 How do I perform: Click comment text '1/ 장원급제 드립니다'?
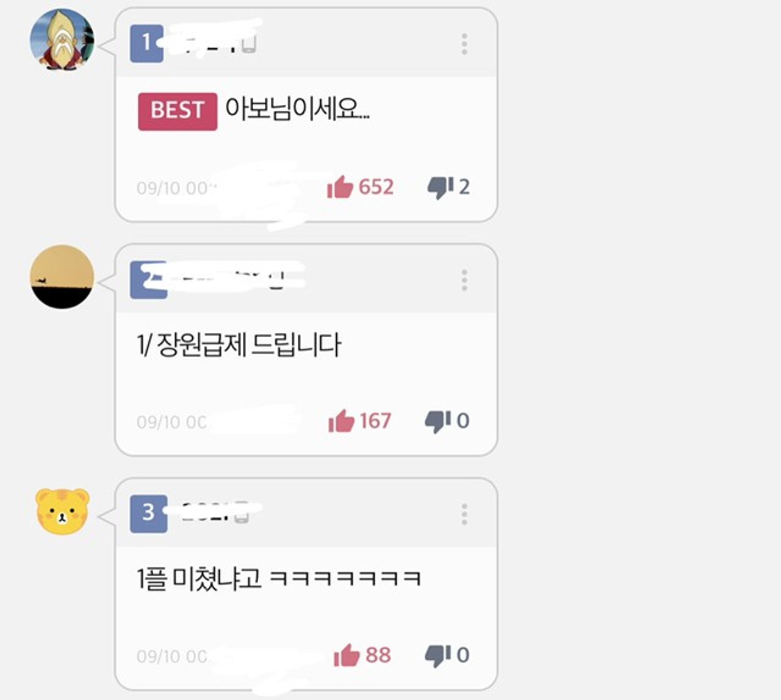[239, 346]
